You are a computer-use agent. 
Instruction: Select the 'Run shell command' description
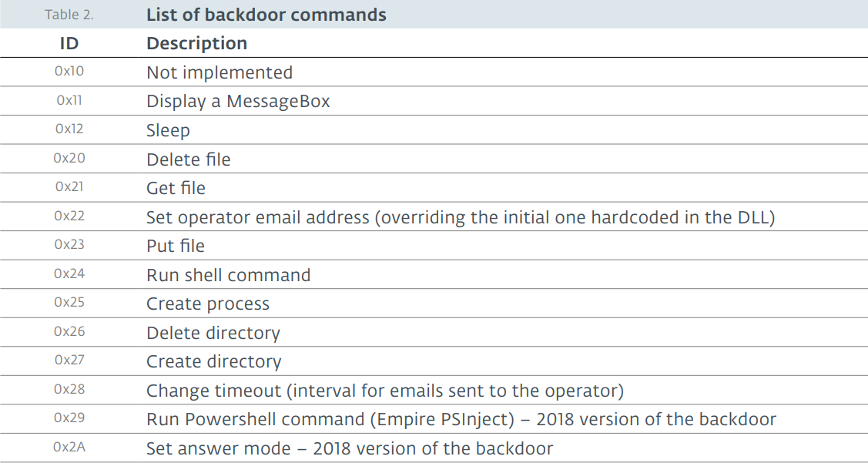point(228,275)
